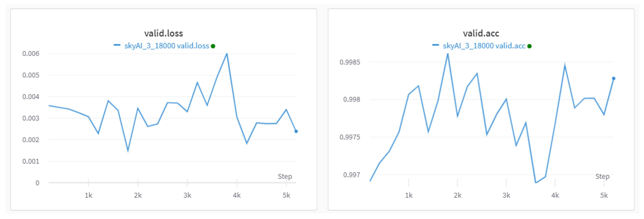Click the final data point on valid.acc line
The width and height of the screenshot is (644, 219).
pyautogui.click(x=613, y=78)
